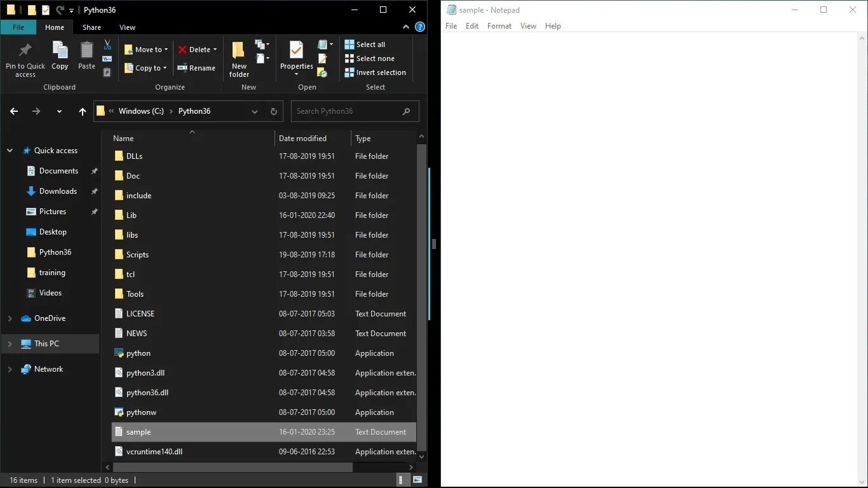
Task: Click the Pin to Quick access icon
Action: point(25,50)
